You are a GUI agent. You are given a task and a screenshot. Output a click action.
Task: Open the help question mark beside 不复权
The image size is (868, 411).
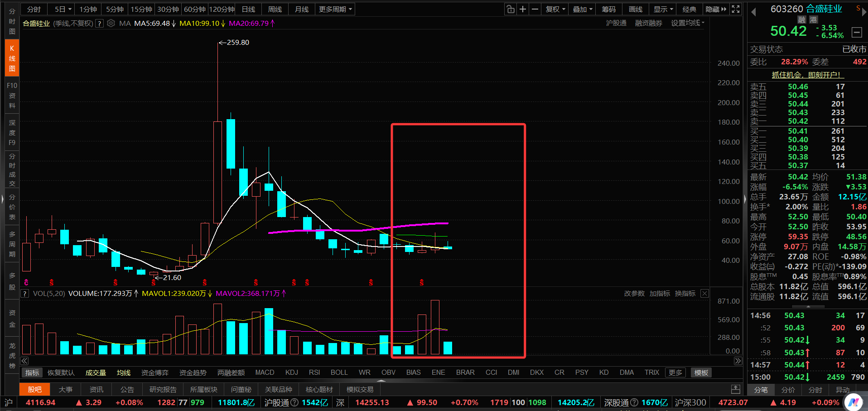pyautogui.click(x=100, y=24)
